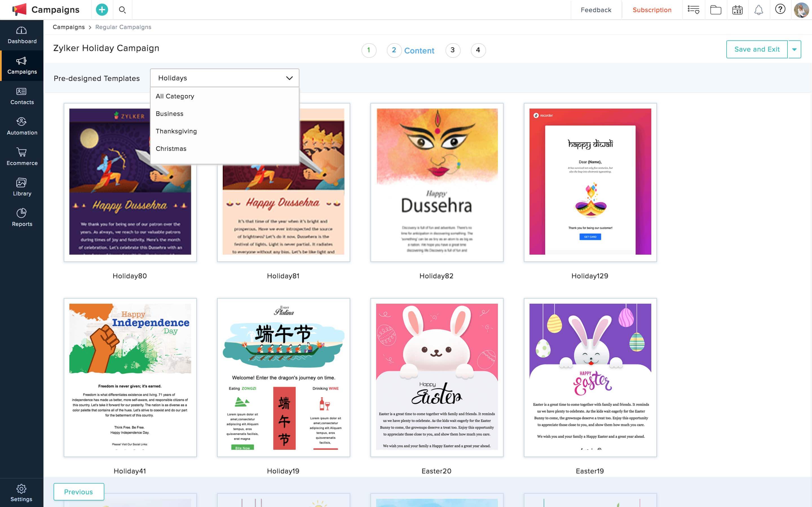Click the Pre-designed Templates label
The height and width of the screenshot is (507, 812).
(x=96, y=78)
